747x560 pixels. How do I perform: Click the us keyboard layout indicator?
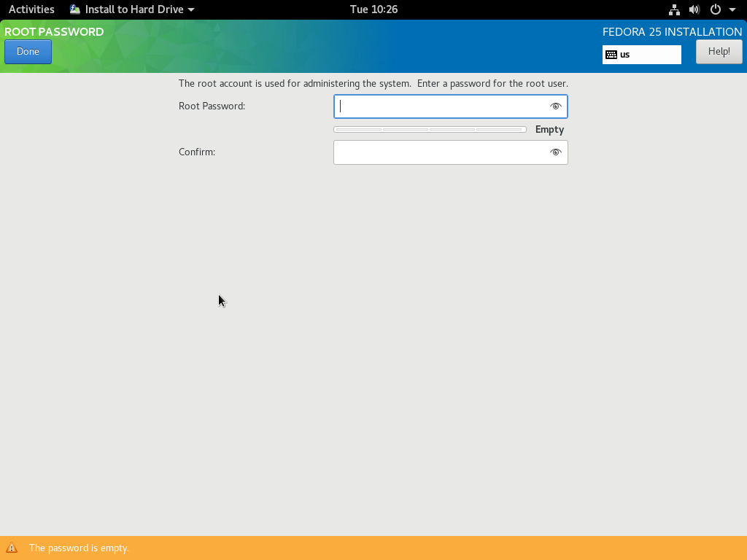coord(641,54)
